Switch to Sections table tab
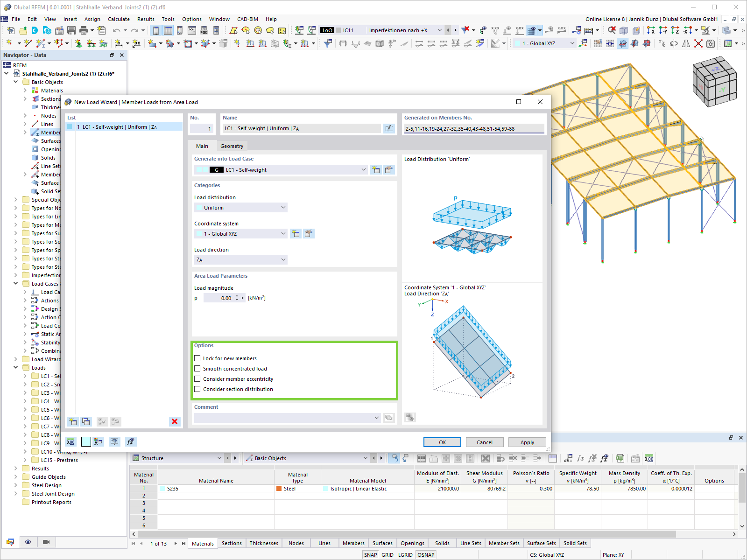Viewport: 747px width, 560px height. 232,543
